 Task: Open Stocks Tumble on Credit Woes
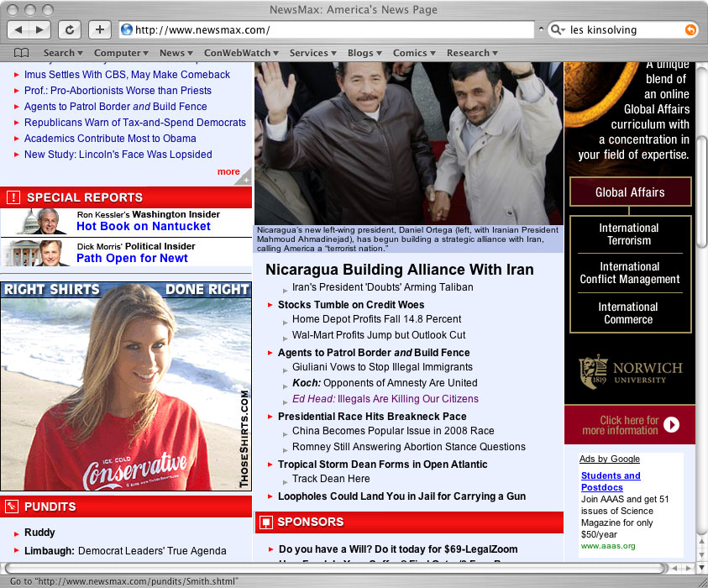[351, 305]
